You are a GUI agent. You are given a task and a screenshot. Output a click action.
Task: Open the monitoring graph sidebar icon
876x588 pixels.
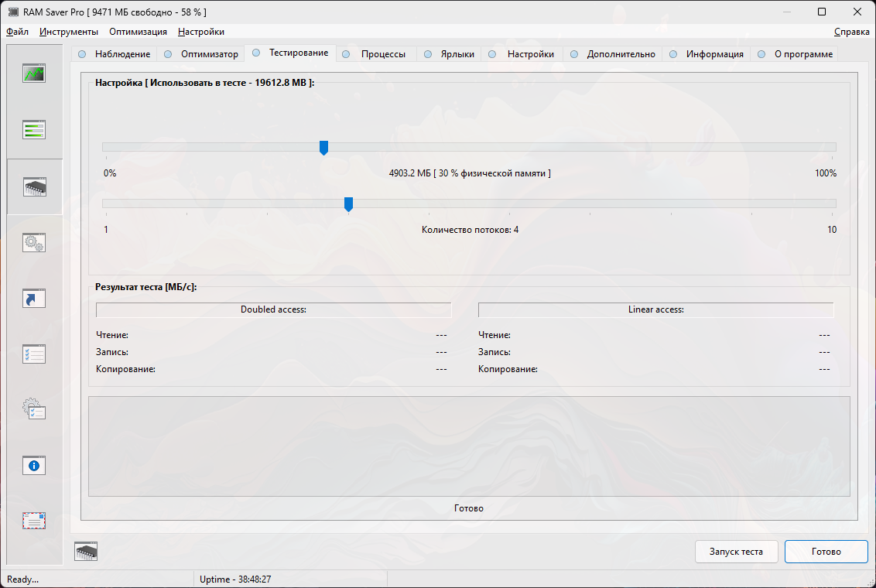(x=34, y=73)
